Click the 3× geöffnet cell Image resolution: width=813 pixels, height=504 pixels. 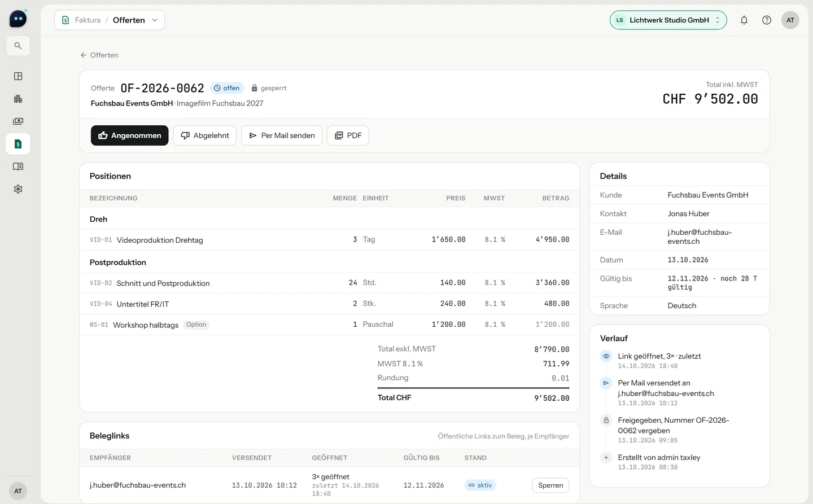(346, 485)
